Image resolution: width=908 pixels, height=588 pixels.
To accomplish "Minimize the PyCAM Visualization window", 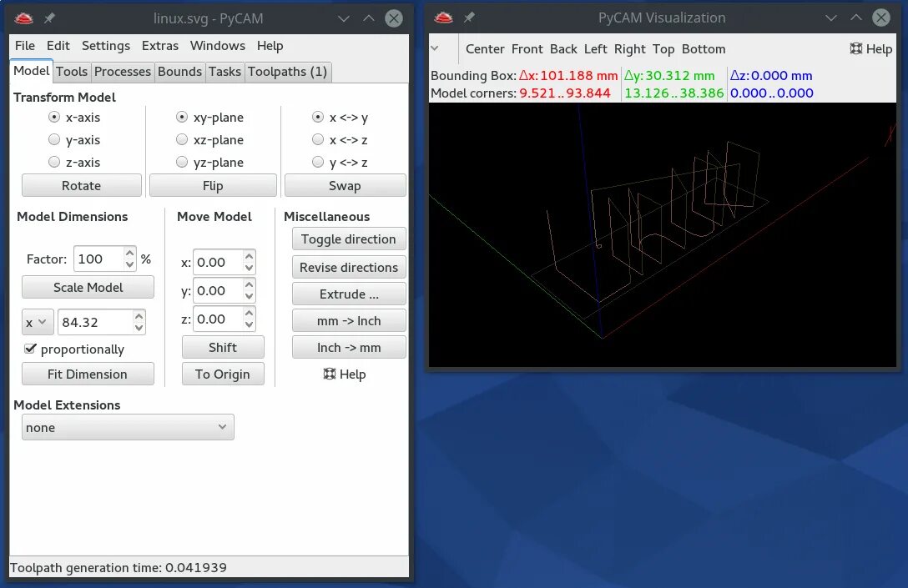I will point(831,18).
